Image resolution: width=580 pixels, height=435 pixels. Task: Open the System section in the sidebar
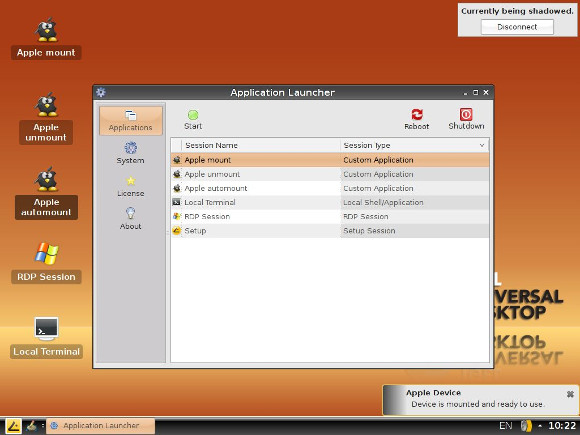(x=131, y=153)
